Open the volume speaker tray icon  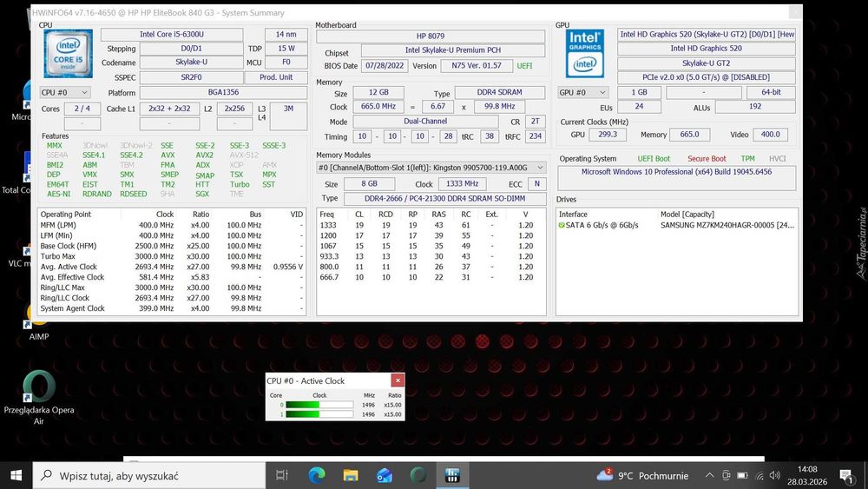click(775, 475)
